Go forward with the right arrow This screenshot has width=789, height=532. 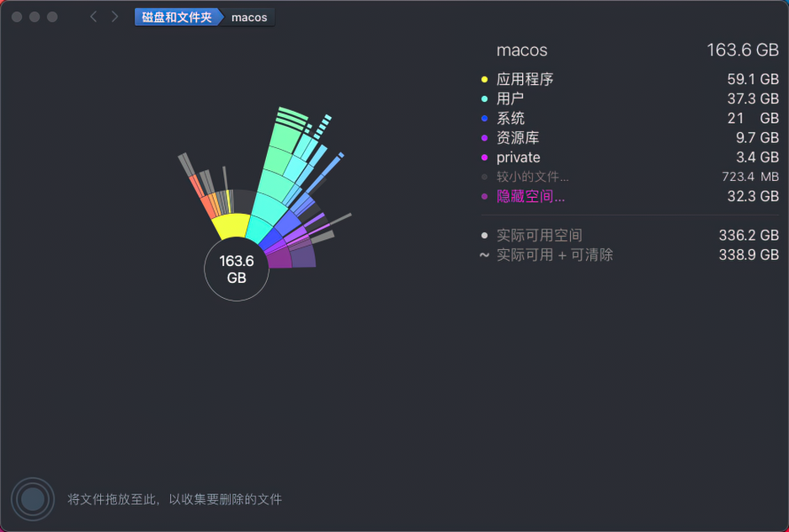[115, 17]
